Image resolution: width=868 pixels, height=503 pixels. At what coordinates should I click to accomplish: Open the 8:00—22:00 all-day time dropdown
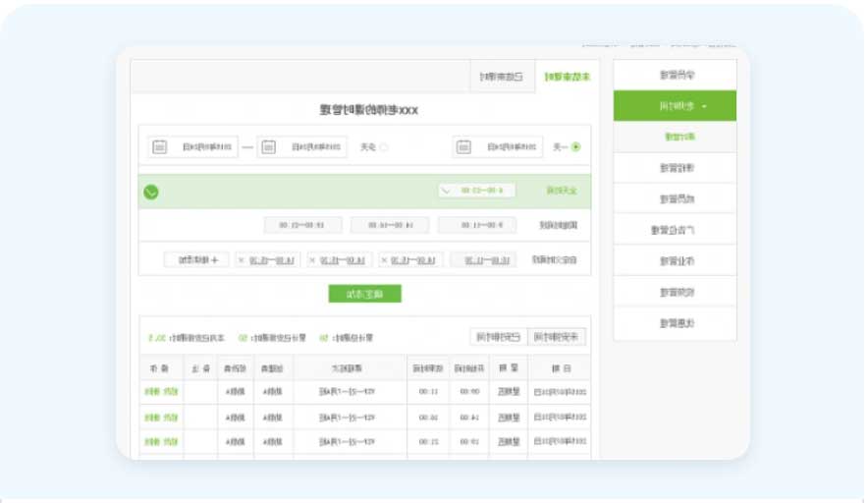445,191
